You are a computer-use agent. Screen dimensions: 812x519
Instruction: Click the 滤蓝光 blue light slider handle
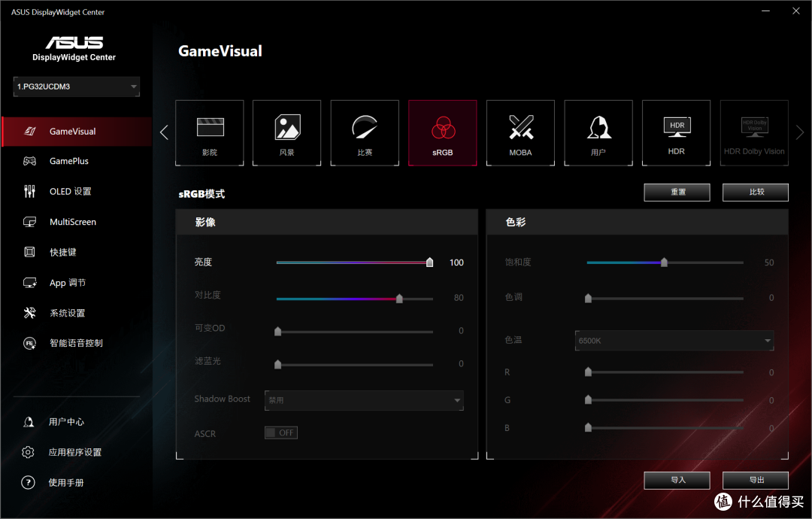(x=277, y=365)
